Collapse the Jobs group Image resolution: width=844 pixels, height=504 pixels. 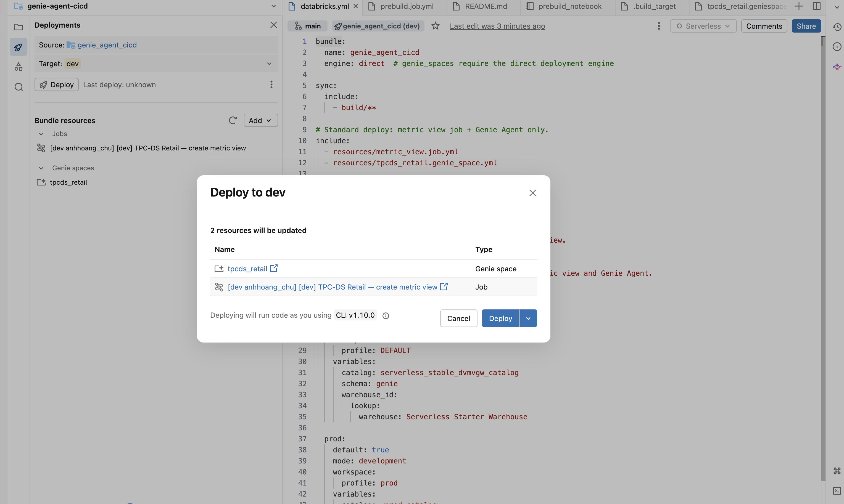[41, 134]
